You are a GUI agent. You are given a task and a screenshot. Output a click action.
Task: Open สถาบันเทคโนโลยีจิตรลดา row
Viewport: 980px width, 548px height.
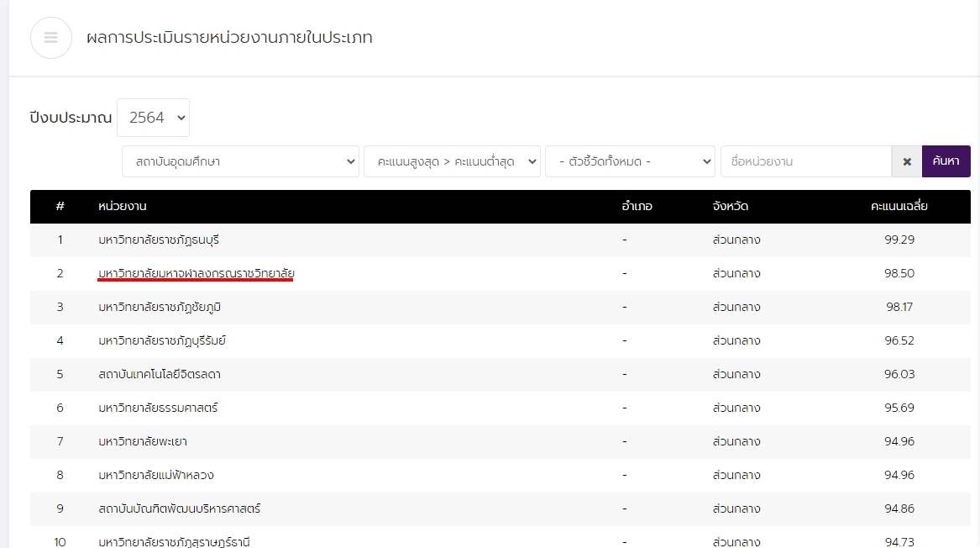coord(500,375)
